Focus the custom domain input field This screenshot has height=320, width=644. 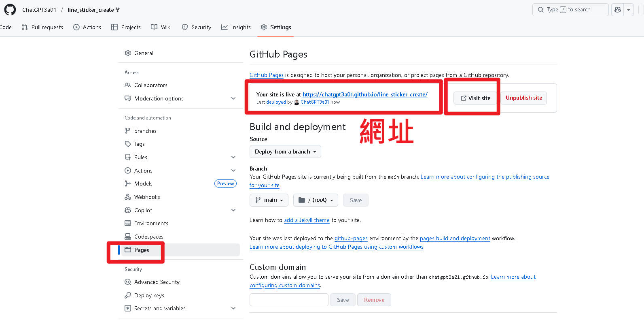289,300
